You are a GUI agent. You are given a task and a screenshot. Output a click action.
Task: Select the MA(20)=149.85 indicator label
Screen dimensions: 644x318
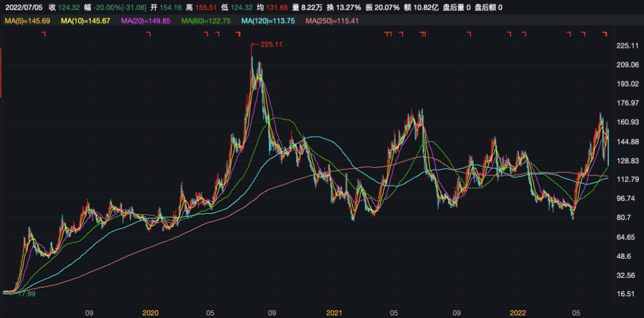click(x=146, y=20)
